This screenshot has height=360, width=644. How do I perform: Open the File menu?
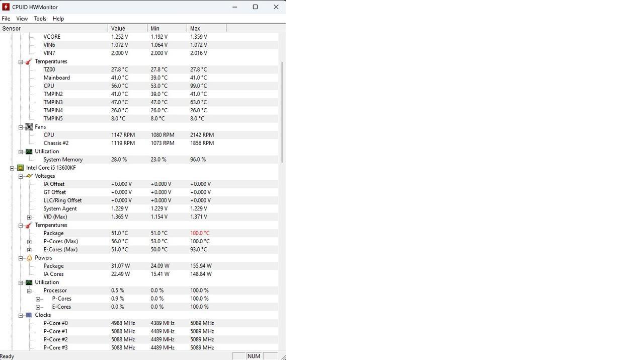6,19
